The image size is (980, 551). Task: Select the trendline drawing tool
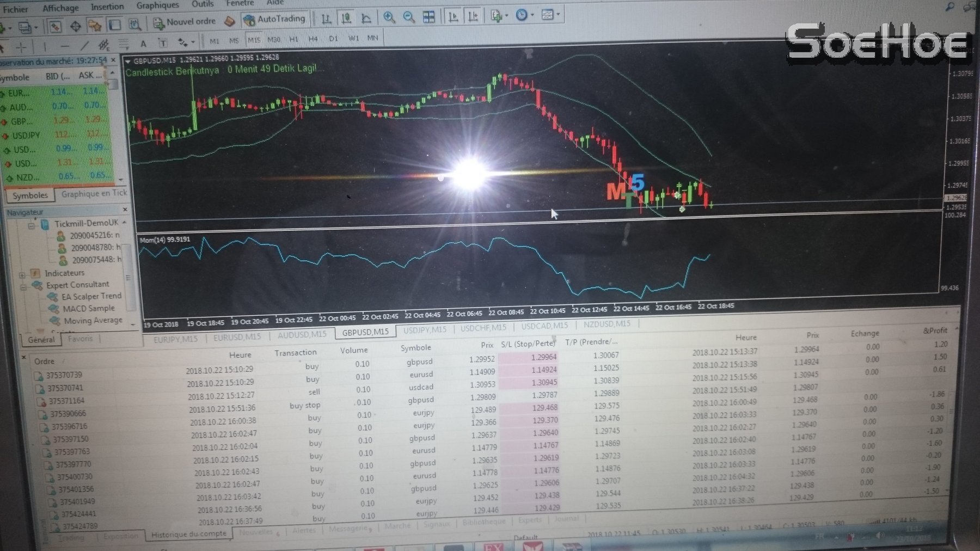point(84,46)
